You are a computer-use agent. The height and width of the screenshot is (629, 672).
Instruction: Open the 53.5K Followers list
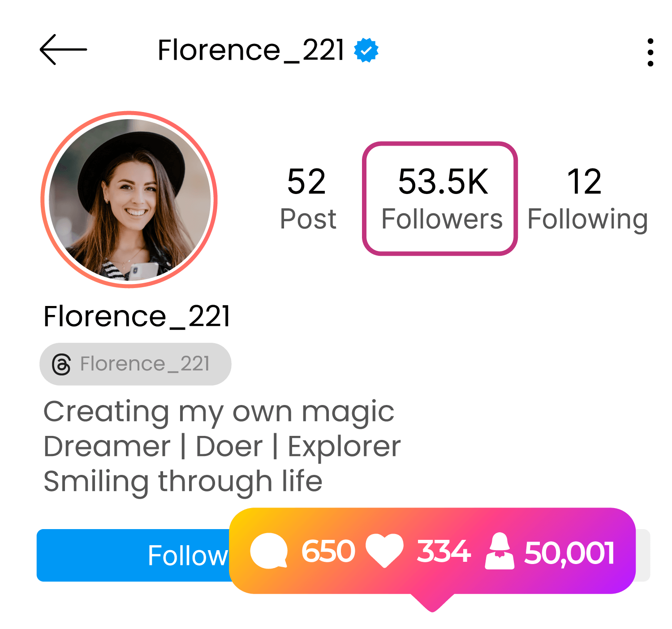440,199
